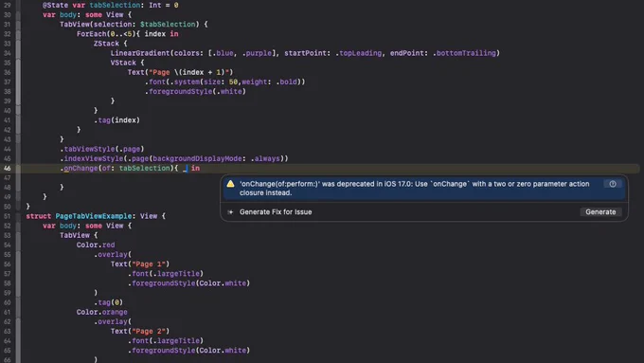644x363 pixels.
Task: Click .foregroundStyle(Color.white) on line 58
Action: [188, 283]
